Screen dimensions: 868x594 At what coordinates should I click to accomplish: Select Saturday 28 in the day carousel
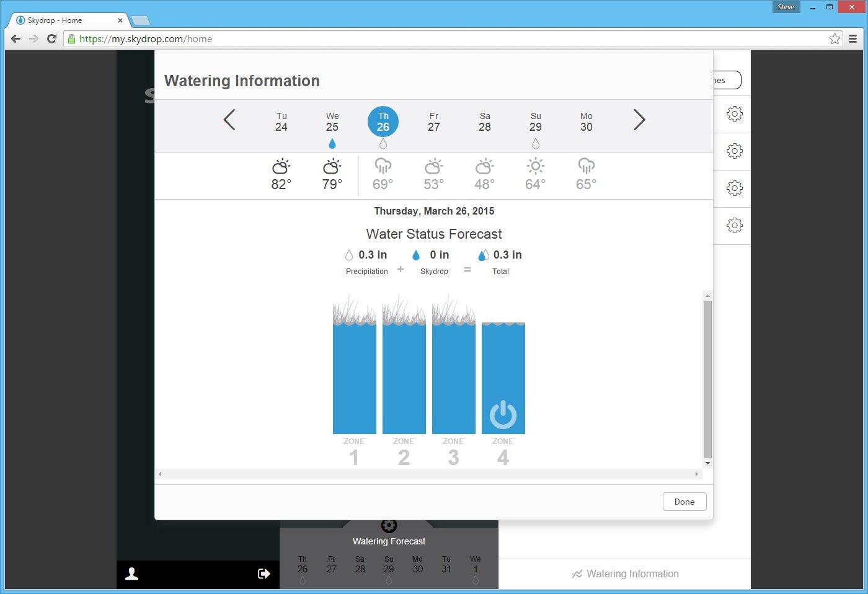coord(484,122)
